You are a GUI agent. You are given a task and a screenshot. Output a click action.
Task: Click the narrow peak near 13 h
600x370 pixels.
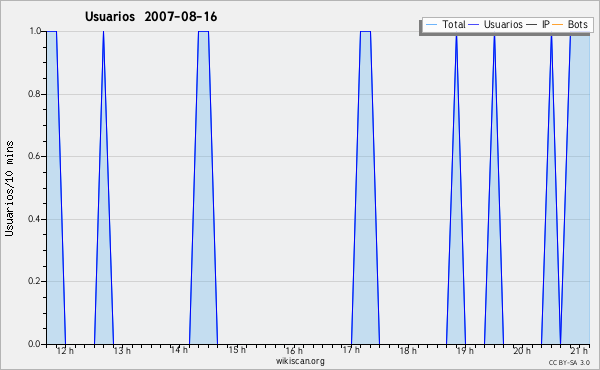coord(104,187)
